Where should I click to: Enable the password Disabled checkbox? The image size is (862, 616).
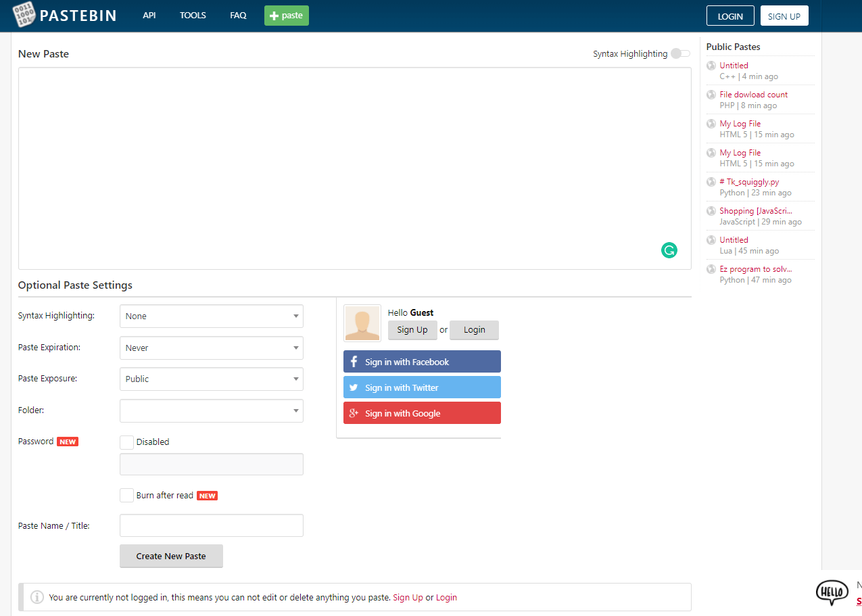click(x=126, y=442)
